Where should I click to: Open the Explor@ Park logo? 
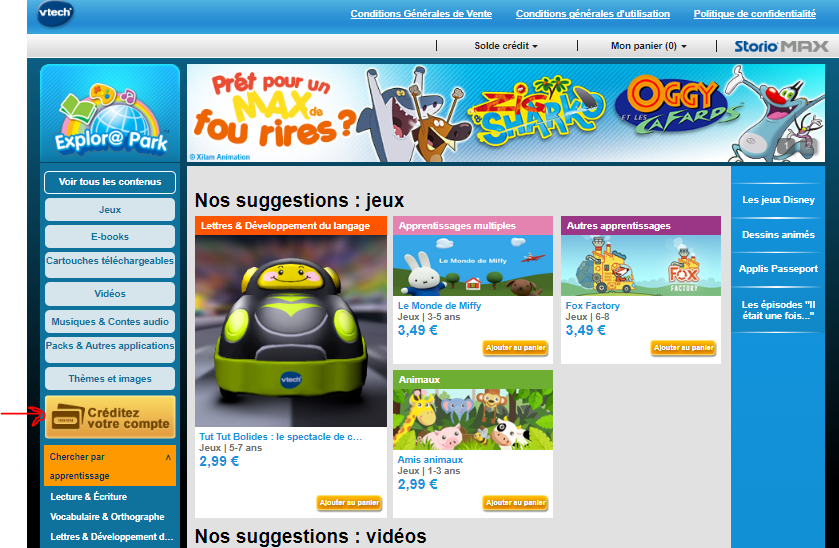point(110,120)
